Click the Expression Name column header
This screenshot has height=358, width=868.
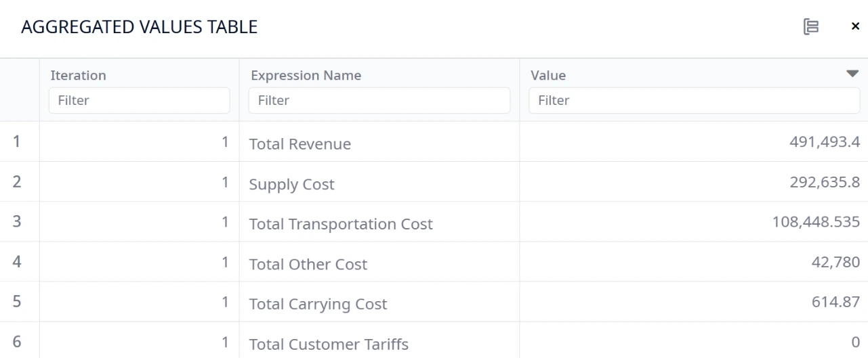coord(306,76)
